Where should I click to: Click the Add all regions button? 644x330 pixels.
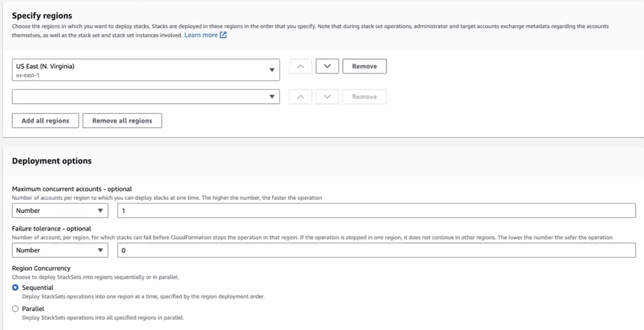point(45,121)
